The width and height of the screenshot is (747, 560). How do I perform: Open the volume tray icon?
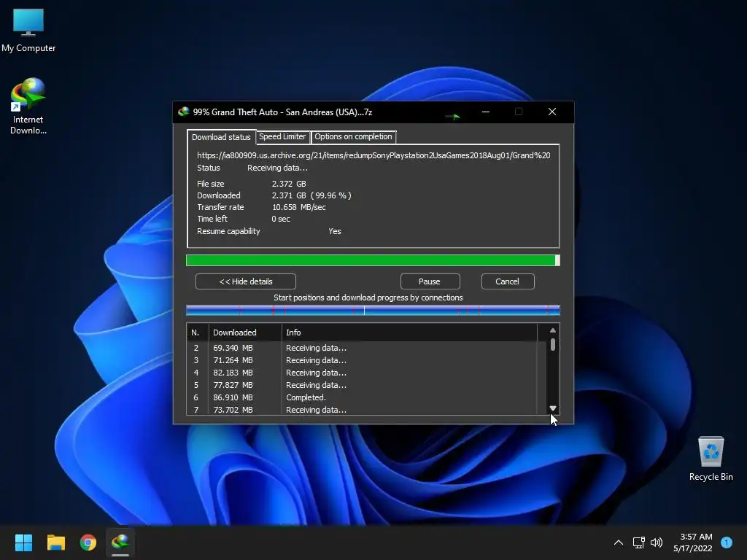point(657,542)
